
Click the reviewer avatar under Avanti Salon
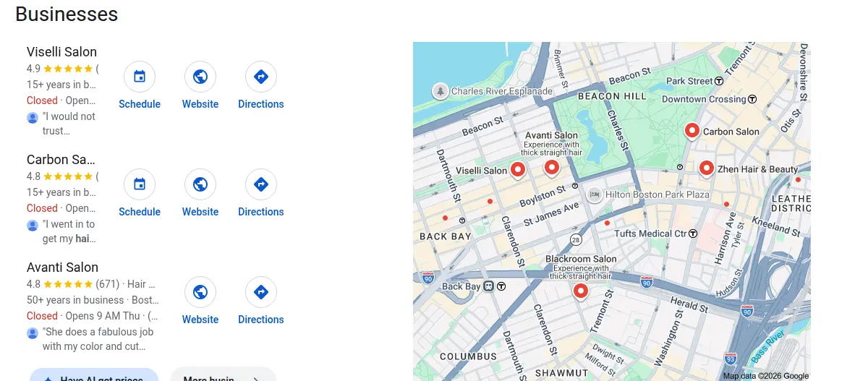pos(33,333)
